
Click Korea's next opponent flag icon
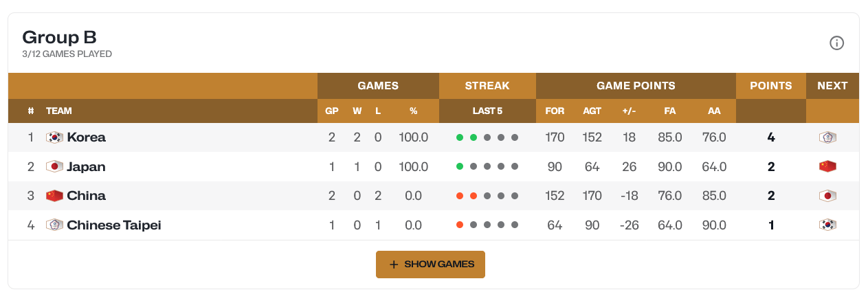tap(827, 137)
